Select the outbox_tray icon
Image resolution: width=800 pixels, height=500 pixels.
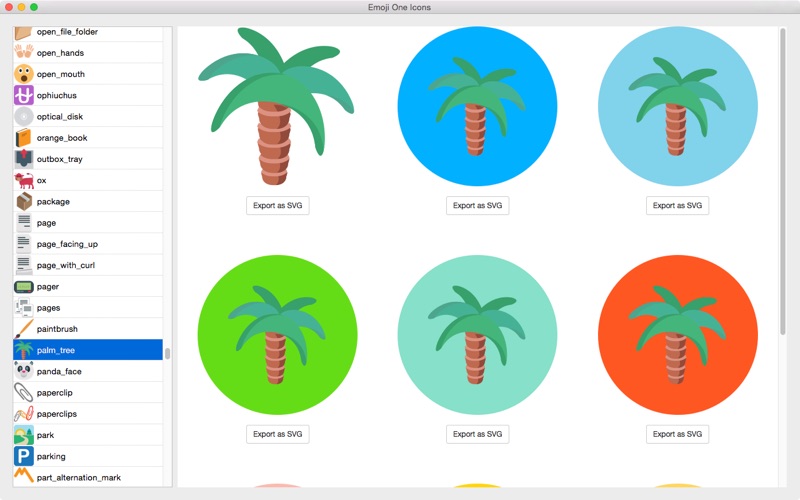[23, 159]
